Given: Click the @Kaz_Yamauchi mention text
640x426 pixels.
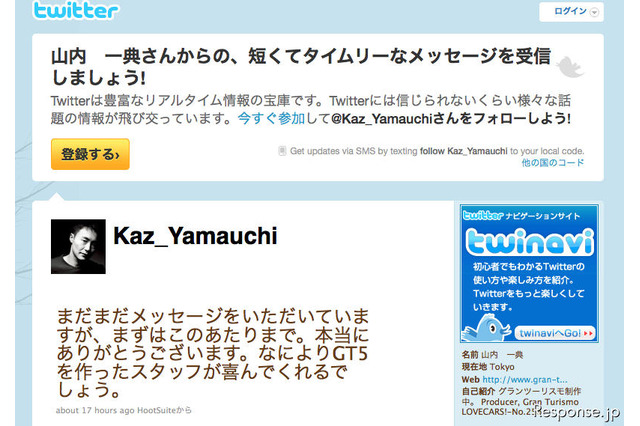Looking at the screenshot, I should [x=382, y=119].
